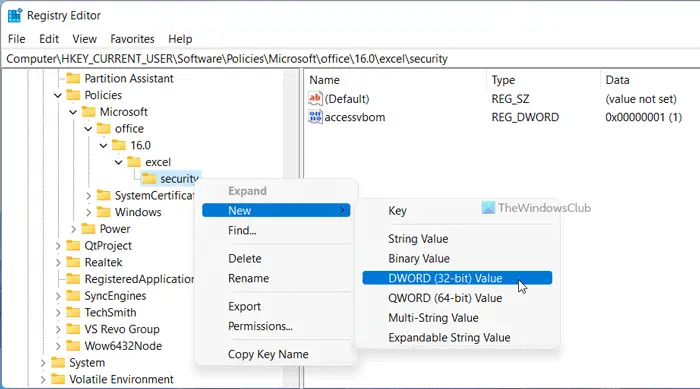Click the Wow6432Node folder icon
The image size is (700, 389).
tap(73, 346)
